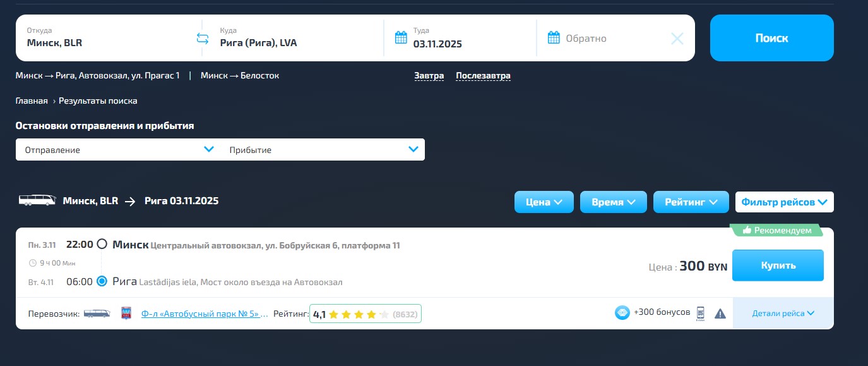868x366 pixels.
Task: Sort results by Время
Action: click(x=613, y=202)
